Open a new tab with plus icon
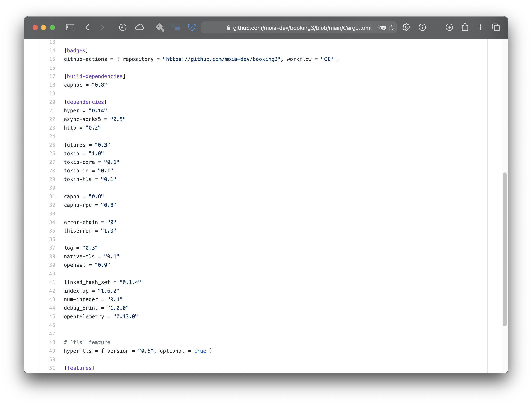Screen dimensions: 532x405 tap(480, 27)
